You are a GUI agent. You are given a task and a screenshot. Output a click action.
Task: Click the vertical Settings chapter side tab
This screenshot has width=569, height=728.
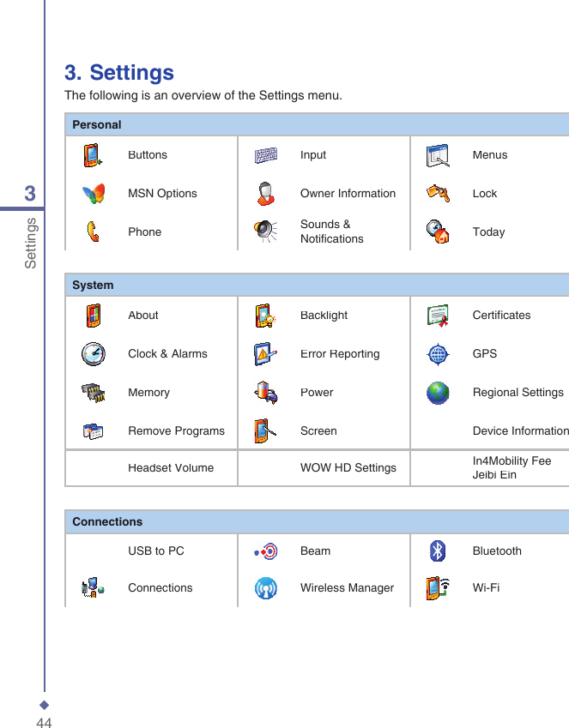[x=30, y=243]
